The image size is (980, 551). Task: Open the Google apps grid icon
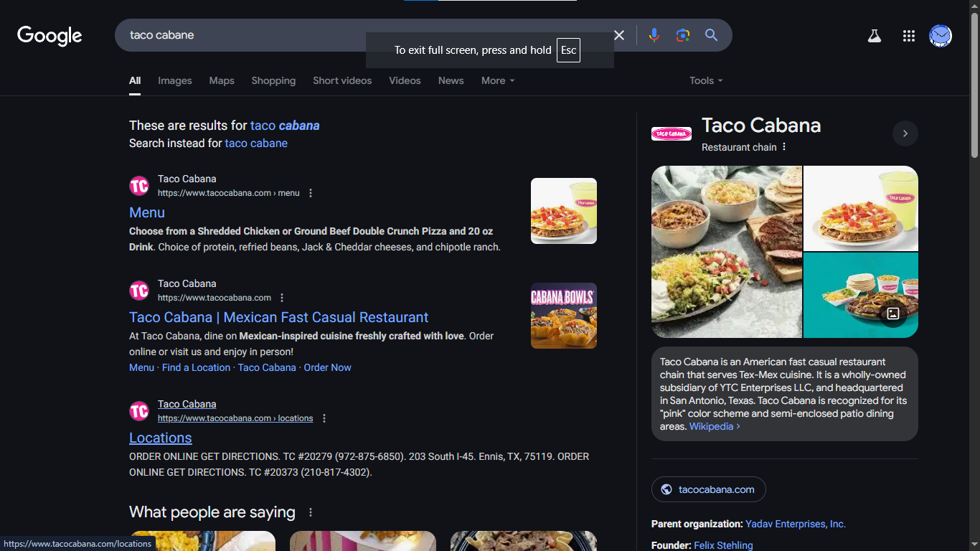908,36
